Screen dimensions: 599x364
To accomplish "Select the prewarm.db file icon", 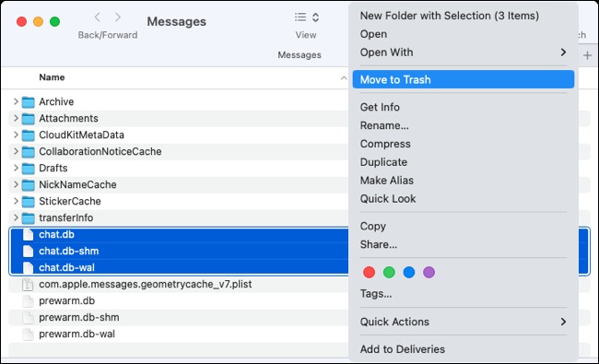I will point(29,301).
